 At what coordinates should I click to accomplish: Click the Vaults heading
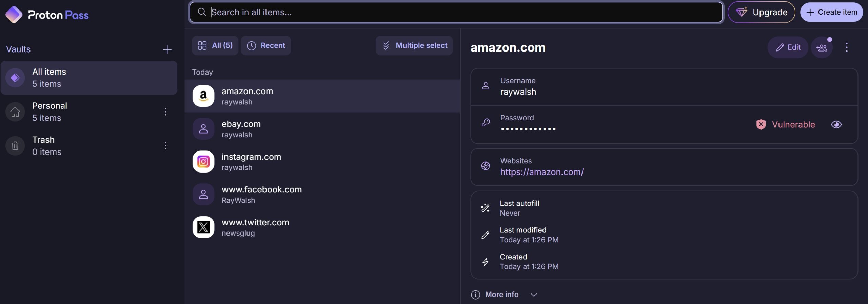coord(18,49)
